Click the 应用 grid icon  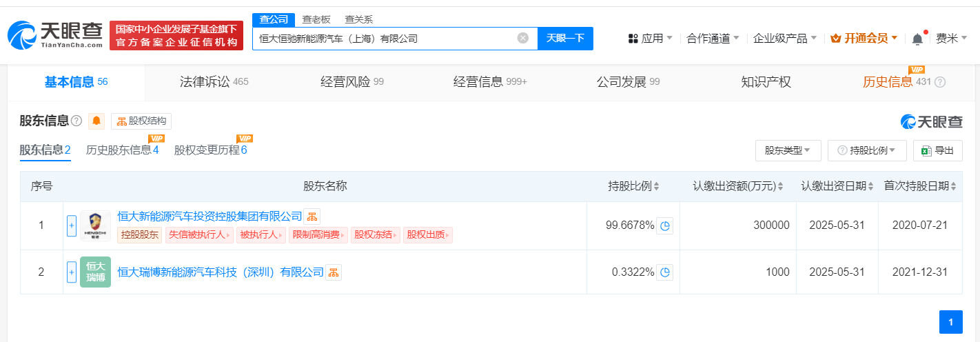[x=633, y=39]
